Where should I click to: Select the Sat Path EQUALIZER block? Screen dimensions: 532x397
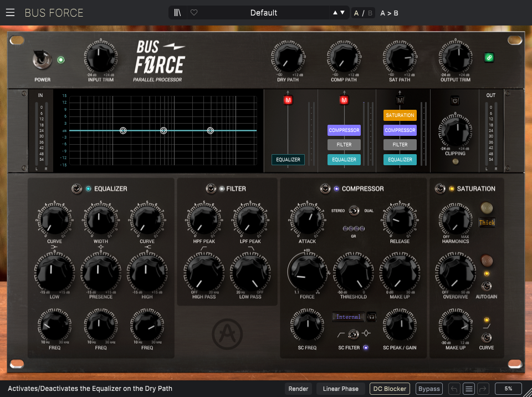point(400,160)
